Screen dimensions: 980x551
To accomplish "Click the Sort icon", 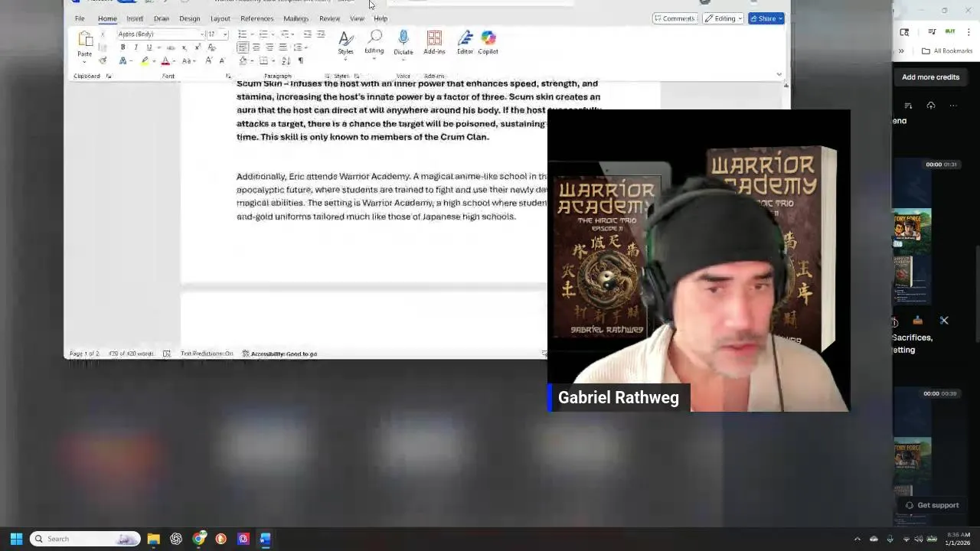I will point(286,60).
